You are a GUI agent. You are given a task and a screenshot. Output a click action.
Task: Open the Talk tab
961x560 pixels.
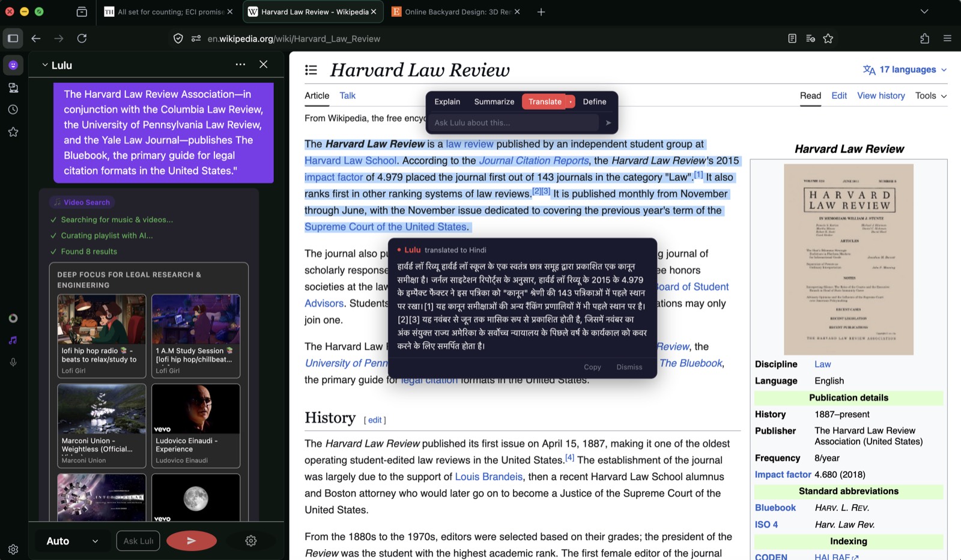click(x=347, y=95)
